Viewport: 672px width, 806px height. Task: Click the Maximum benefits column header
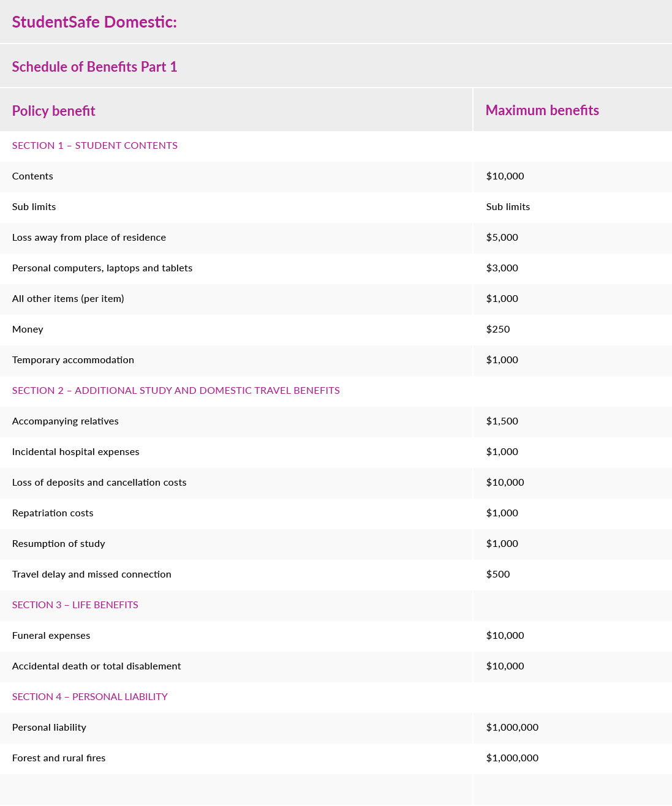pos(542,110)
